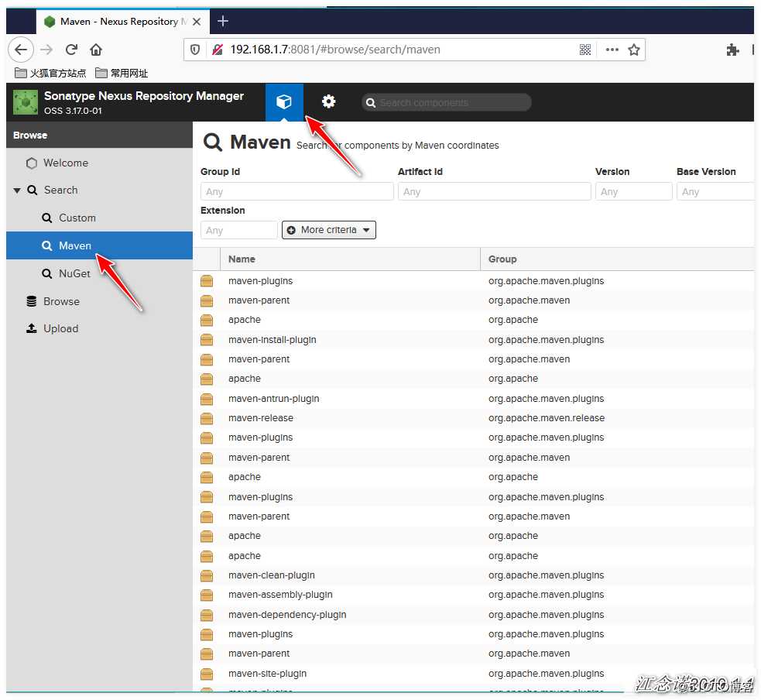The image size is (761, 700).
Task: Open the More criteria dropdown
Action: pyautogui.click(x=329, y=230)
